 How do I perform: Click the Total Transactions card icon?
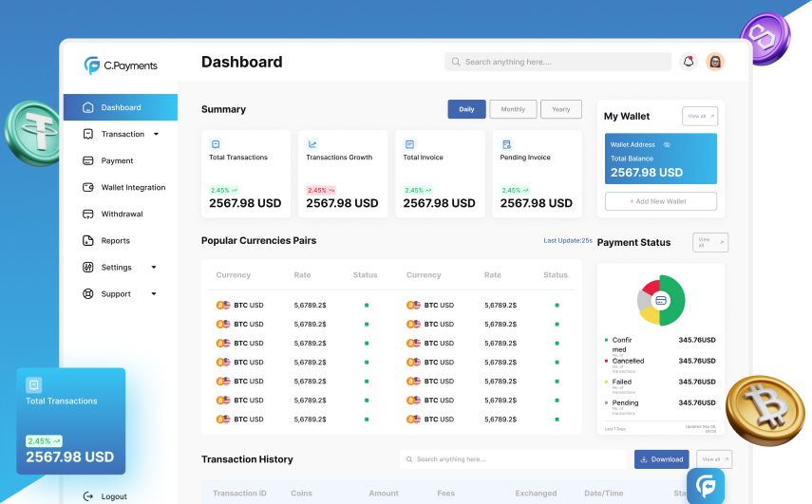click(x=216, y=144)
